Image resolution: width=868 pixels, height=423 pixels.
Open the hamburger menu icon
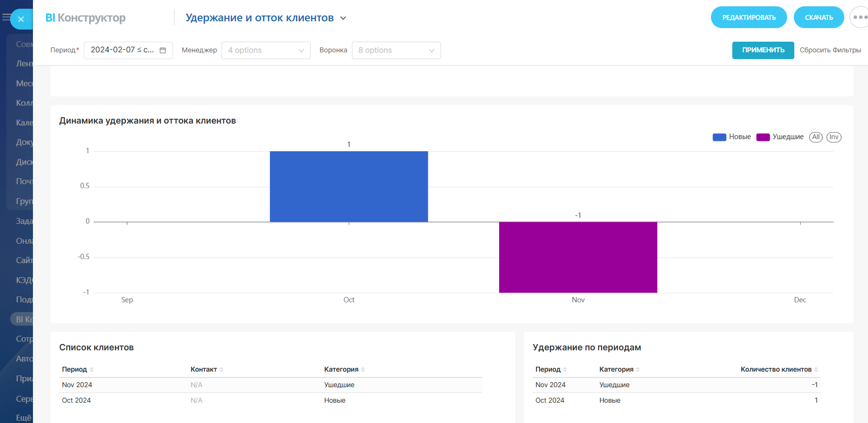6,17
